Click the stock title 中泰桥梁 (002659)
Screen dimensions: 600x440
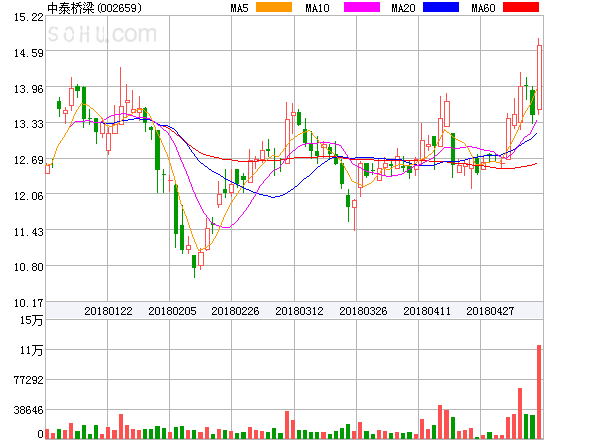coord(95,8)
